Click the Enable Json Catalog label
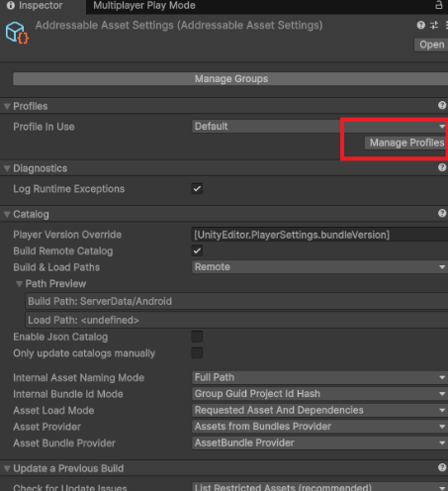The image size is (448, 491). [x=60, y=337]
